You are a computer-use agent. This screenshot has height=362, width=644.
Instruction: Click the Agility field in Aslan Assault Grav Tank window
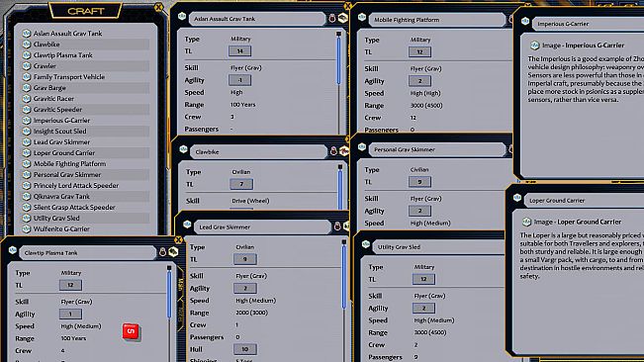(x=239, y=80)
